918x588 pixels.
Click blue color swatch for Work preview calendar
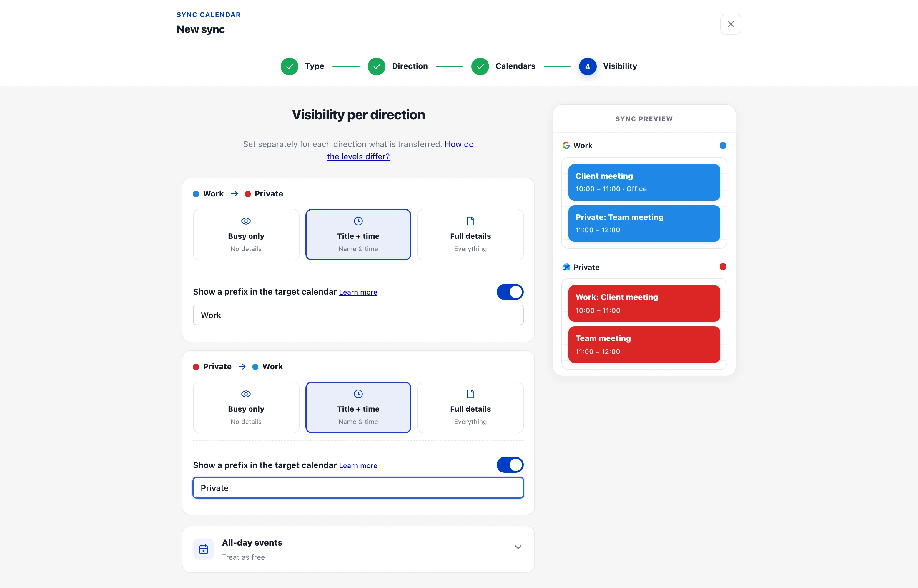tap(722, 146)
